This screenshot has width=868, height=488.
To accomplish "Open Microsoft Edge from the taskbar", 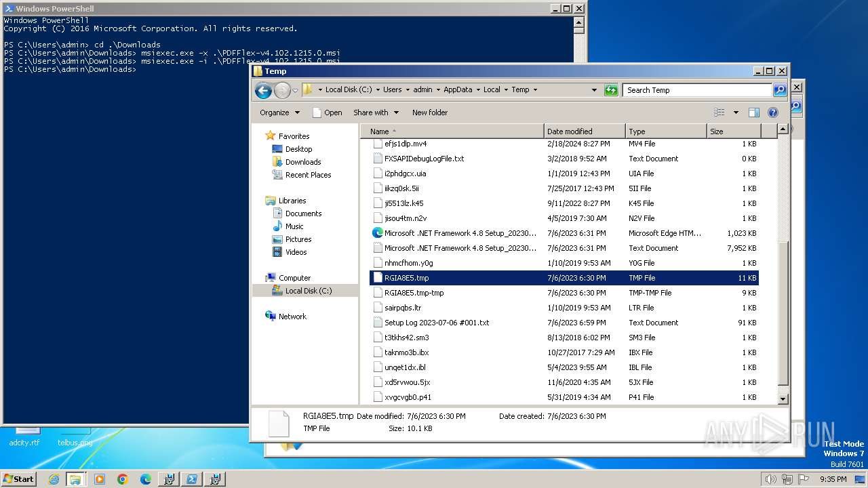I will pyautogui.click(x=146, y=479).
